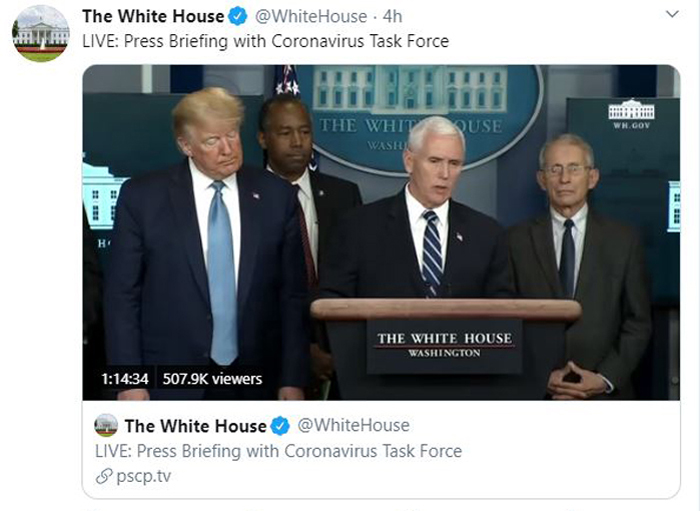Click the chain link icon beside pscp.tv
The height and width of the screenshot is (511, 700).
click(104, 476)
